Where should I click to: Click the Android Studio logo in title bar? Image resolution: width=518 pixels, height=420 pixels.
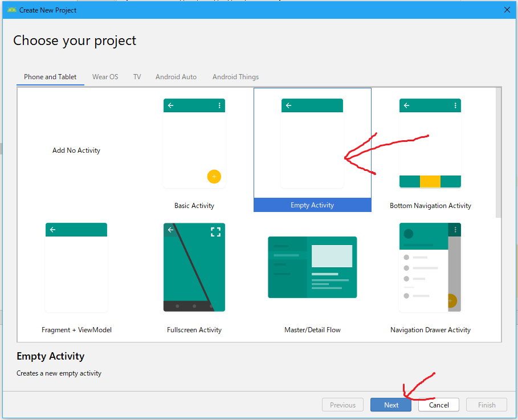tap(12, 10)
